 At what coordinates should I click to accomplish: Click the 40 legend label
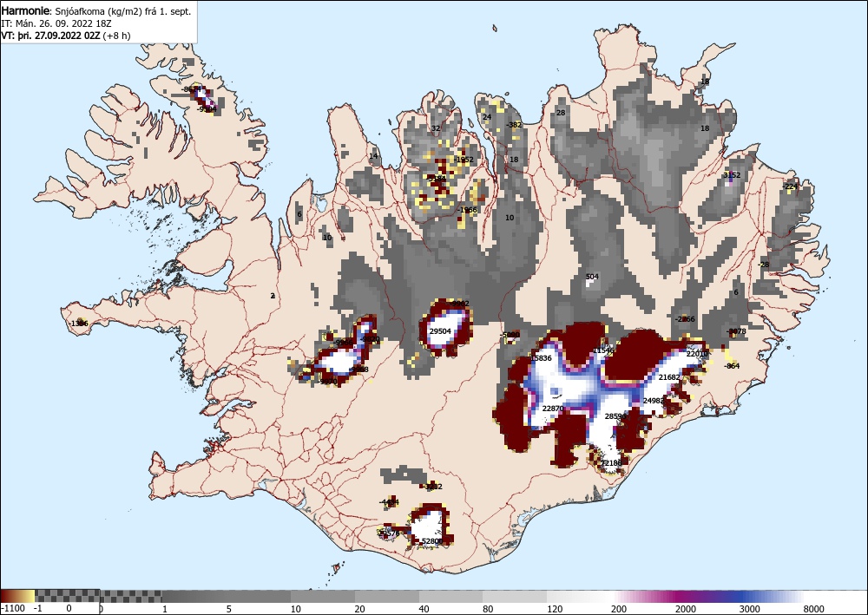click(x=424, y=608)
